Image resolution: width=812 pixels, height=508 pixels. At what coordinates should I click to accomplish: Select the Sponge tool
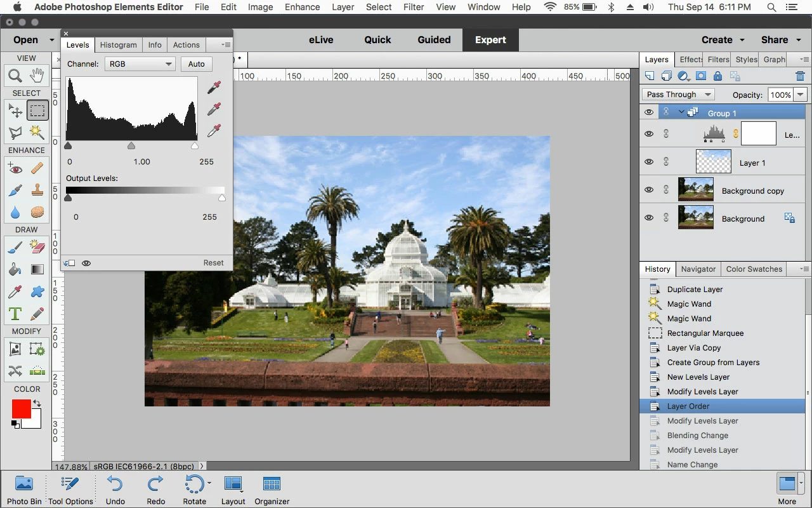tap(37, 211)
